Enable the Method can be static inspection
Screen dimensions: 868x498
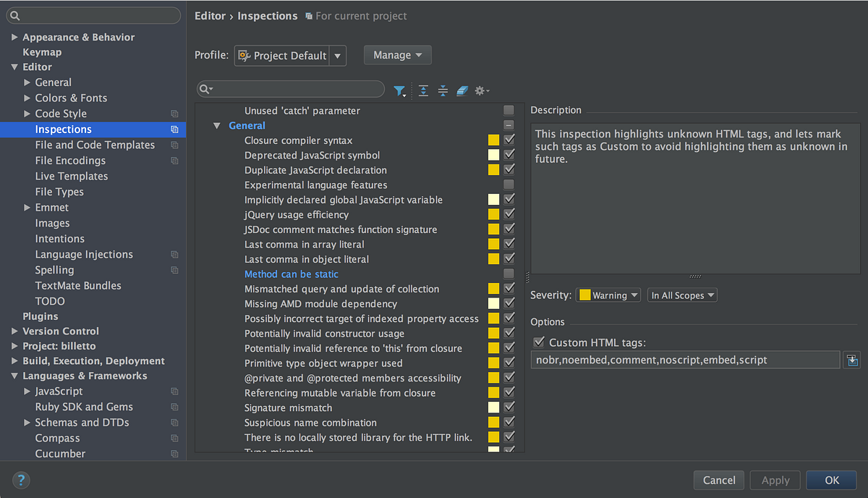pyautogui.click(x=509, y=274)
